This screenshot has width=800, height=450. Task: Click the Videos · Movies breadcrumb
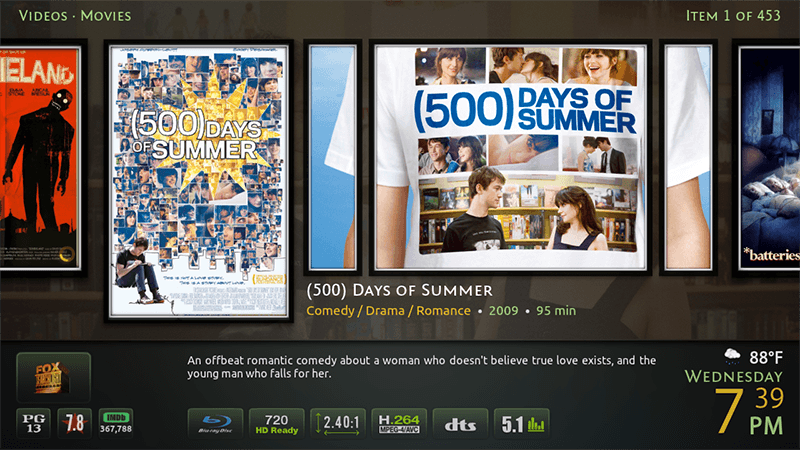75,16
